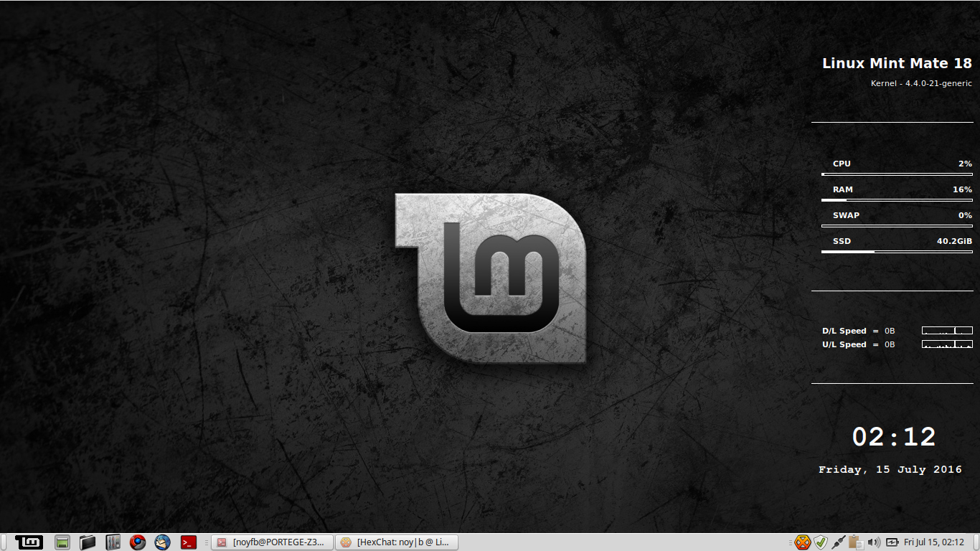Click the U/L Speed graph
This screenshot has height=551, width=980.
tap(947, 344)
